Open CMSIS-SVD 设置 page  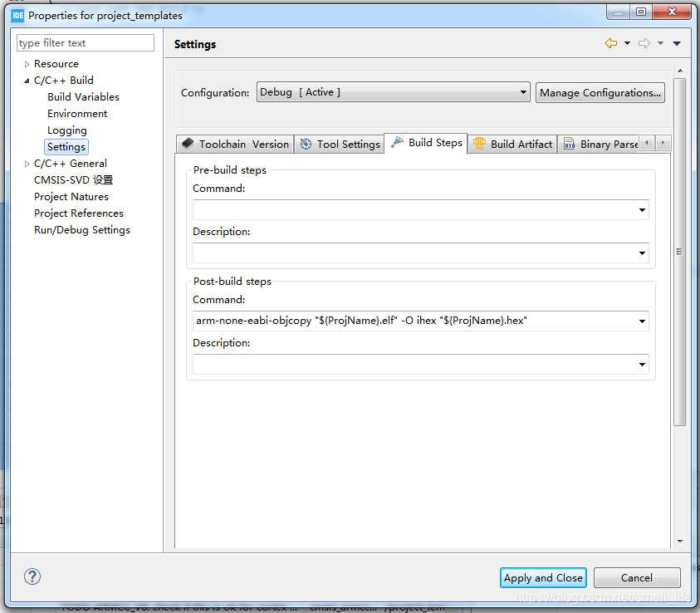point(73,180)
